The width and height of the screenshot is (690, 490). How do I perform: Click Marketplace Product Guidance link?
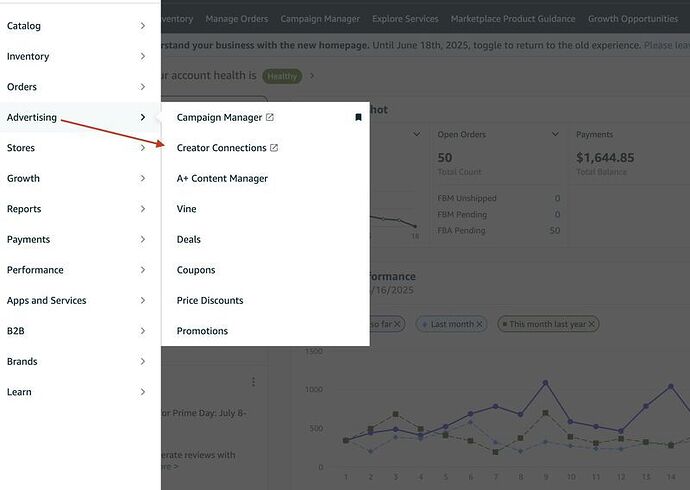(x=513, y=19)
